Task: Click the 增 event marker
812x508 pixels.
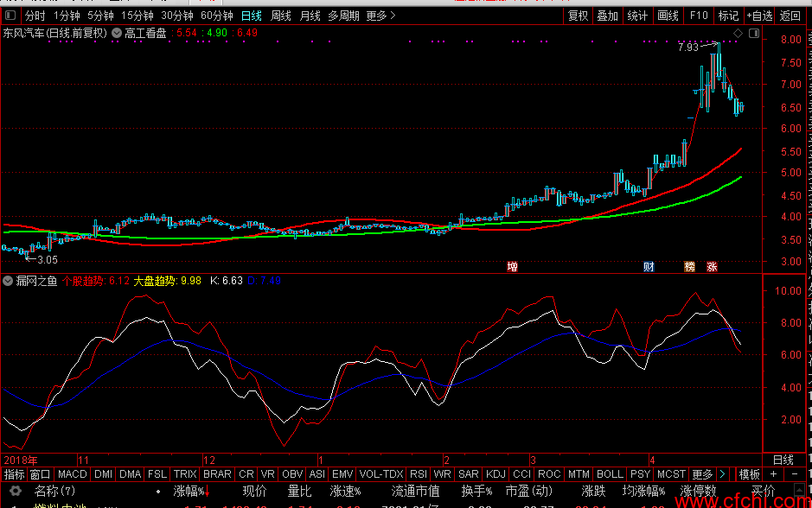Action: (x=512, y=266)
